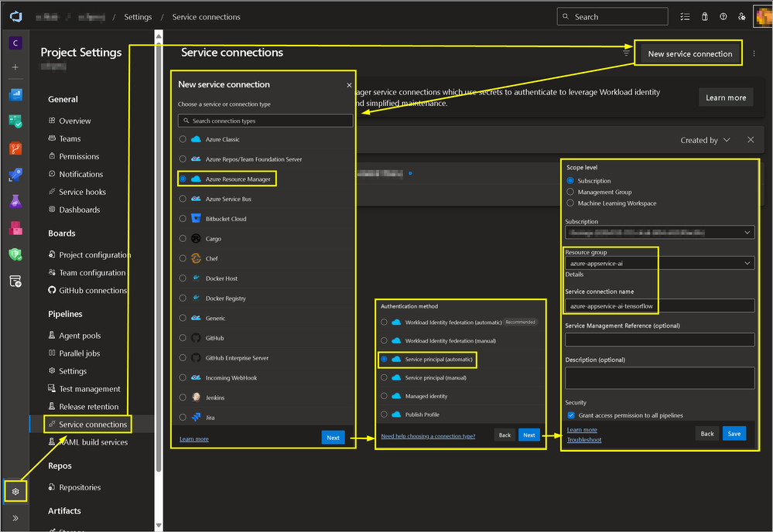Viewport: 773px width, 532px height.
Task: Click Back beside the Save button
Action: (x=707, y=434)
